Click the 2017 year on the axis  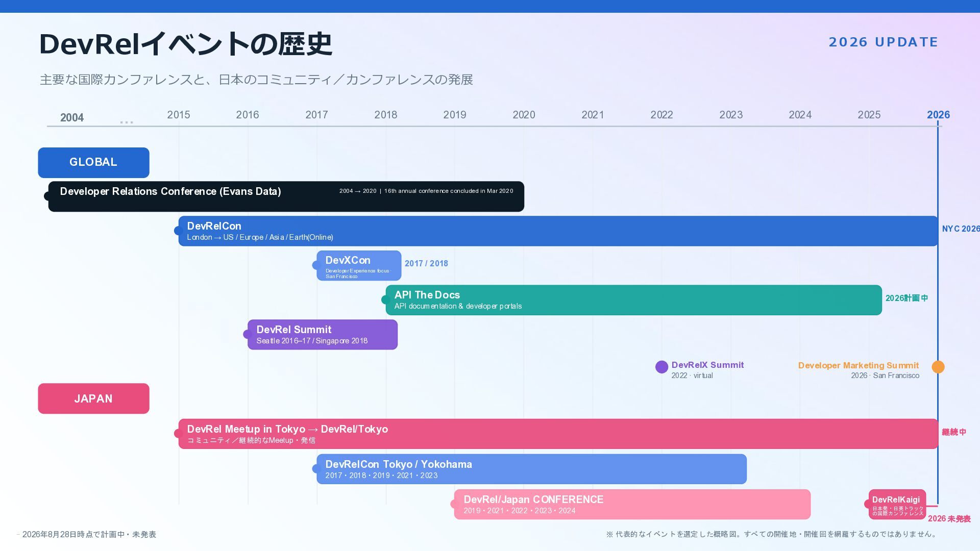point(316,115)
